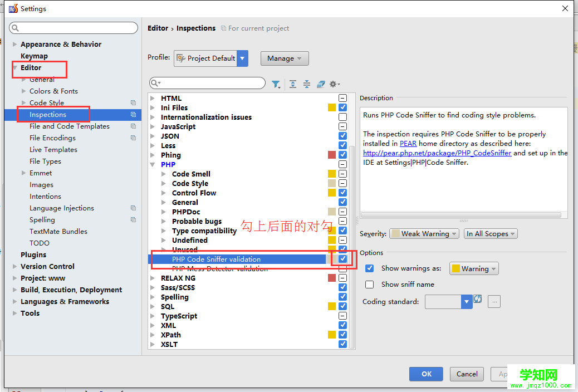Viewport: 578px width, 392px height.
Task: Click the project-level icon beside File Encodings
Action: pyautogui.click(x=134, y=138)
